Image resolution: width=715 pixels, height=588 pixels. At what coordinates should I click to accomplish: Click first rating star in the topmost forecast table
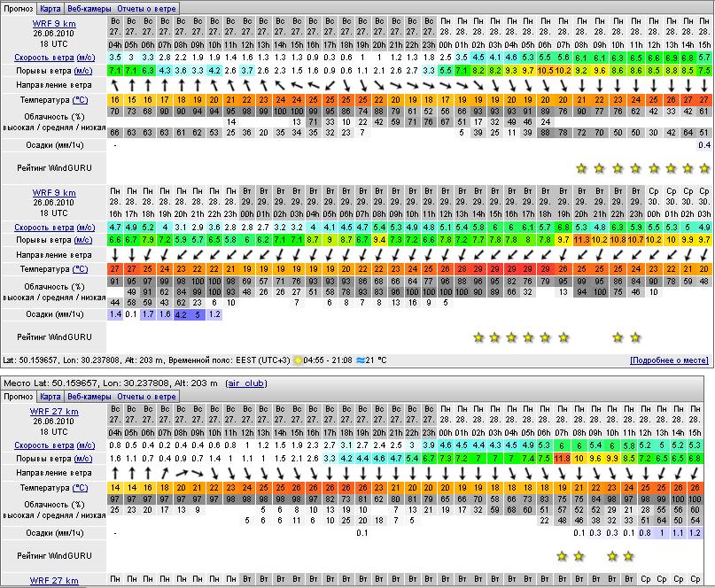coord(581,168)
